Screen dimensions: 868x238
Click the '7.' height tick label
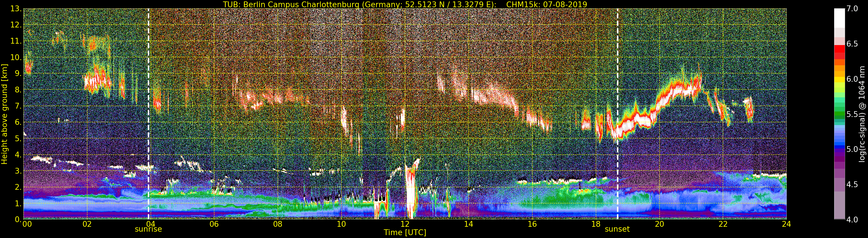tap(18, 106)
